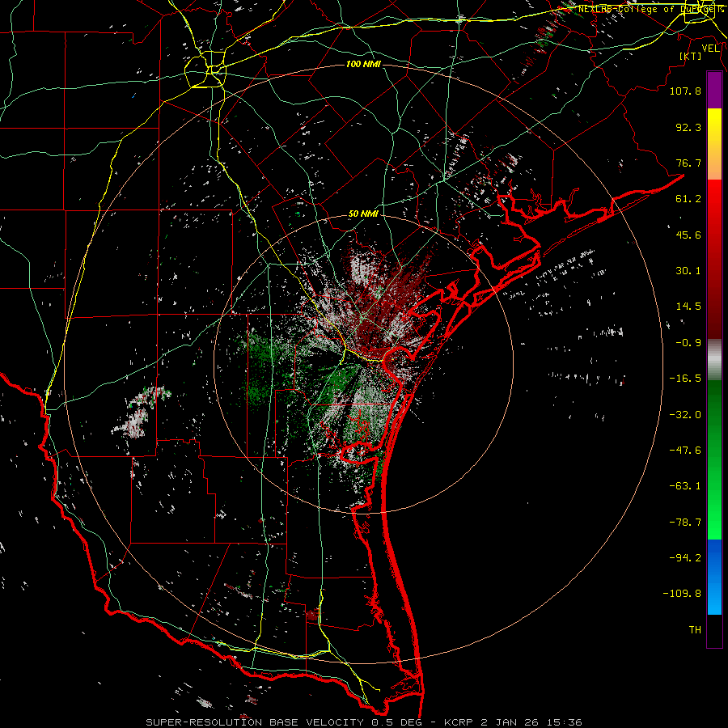Click the -109.8 velocity scale value
The image size is (728, 728).
682,594
